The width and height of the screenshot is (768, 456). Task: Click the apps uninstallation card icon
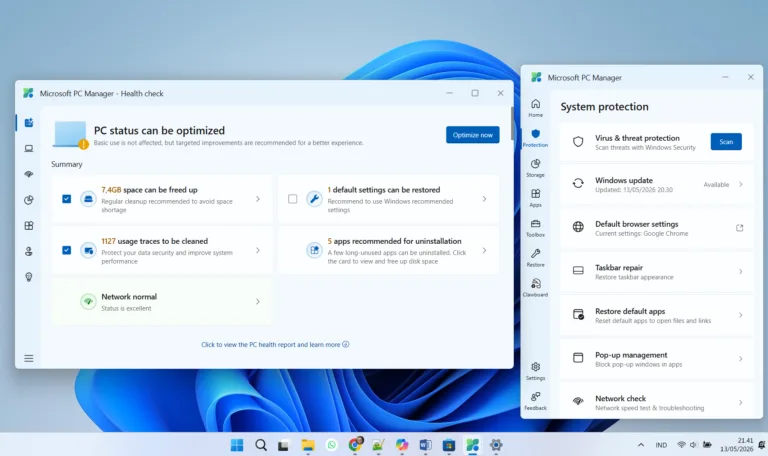314,250
